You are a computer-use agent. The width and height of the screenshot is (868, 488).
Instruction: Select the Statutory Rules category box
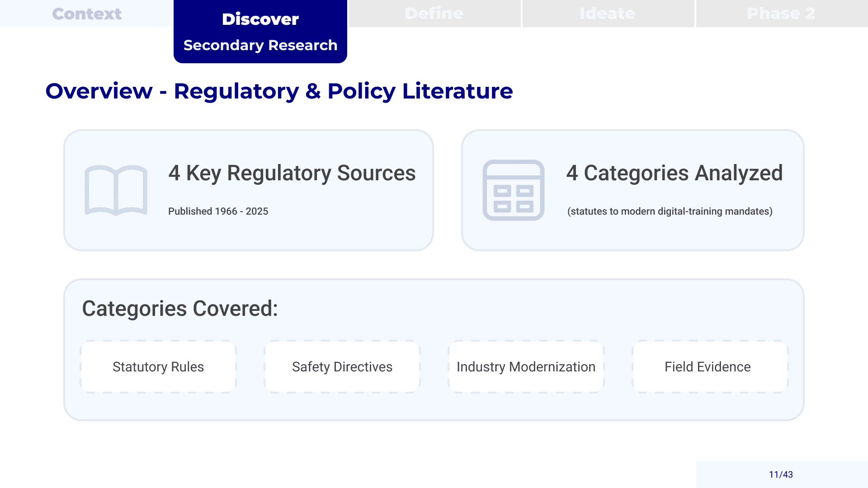(158, 367)
